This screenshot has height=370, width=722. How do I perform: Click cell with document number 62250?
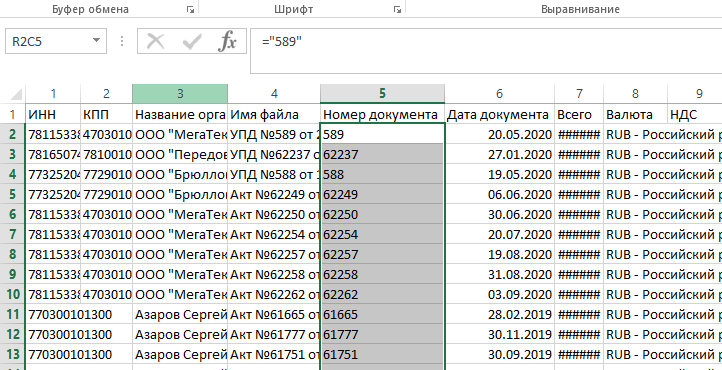382,214
